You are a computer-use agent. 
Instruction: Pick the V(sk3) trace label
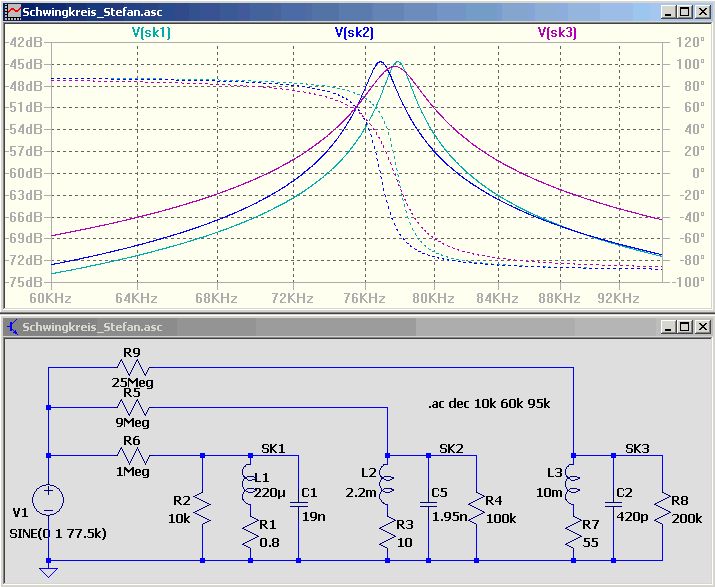pos(557,32)
